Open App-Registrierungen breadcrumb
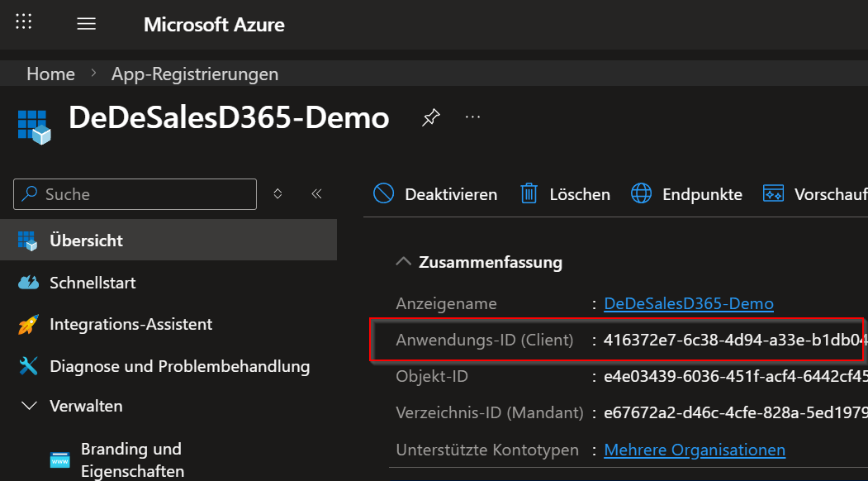Viewport: 868px width, 481px height. (x=195, y=74)
